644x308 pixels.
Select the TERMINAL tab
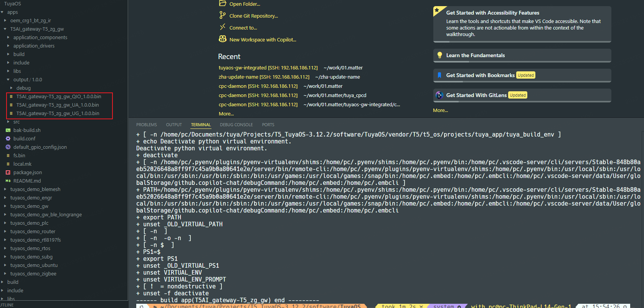(201, 125)
